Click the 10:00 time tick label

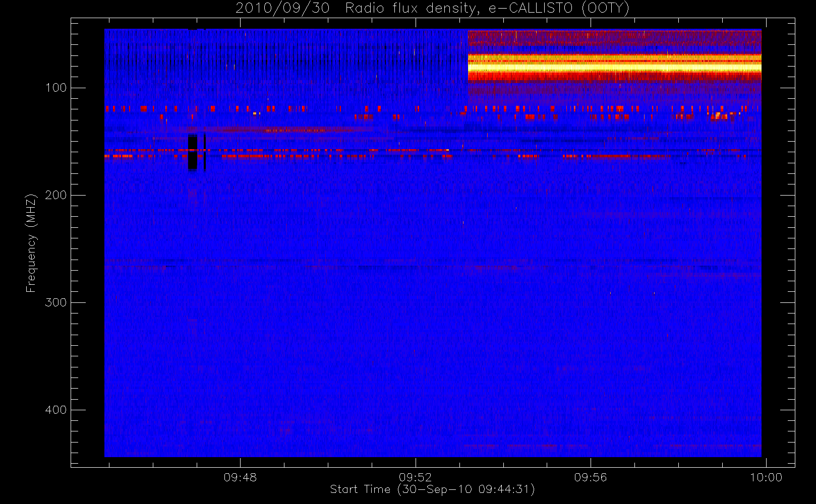[x=766, y=477]
